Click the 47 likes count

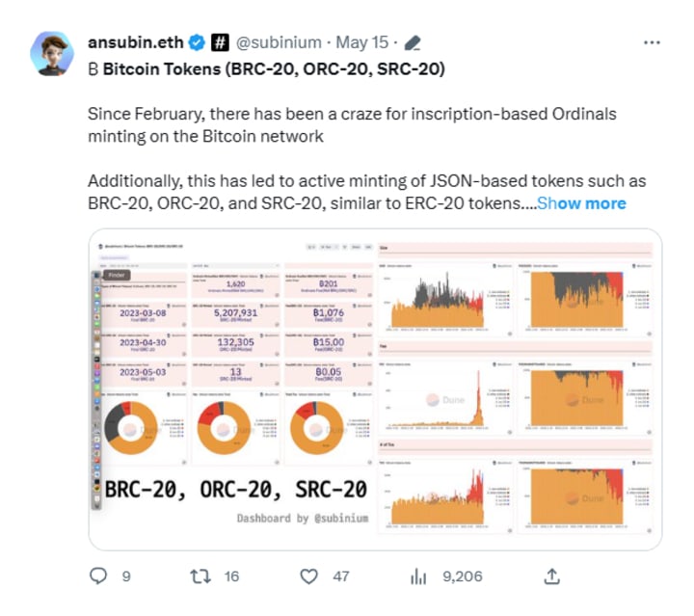341,576
